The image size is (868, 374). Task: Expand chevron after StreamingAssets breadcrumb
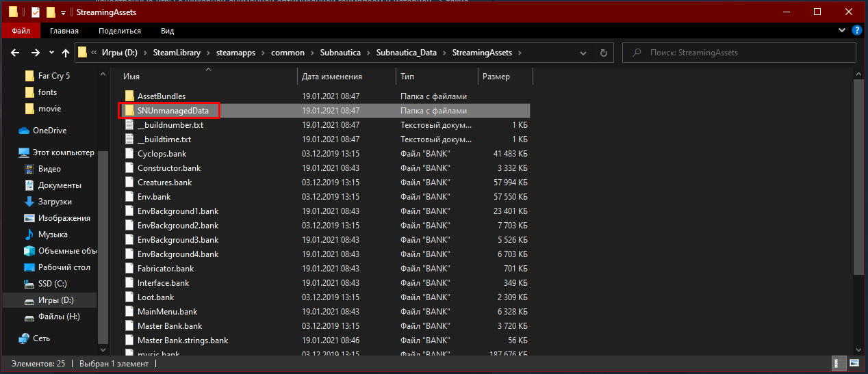520,53
